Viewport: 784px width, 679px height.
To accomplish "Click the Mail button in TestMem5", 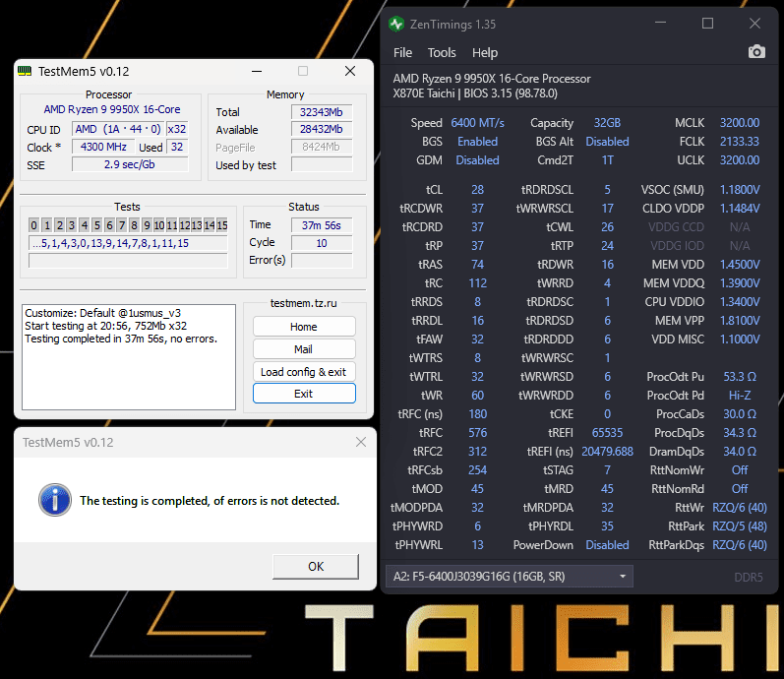I will [304, 349].
